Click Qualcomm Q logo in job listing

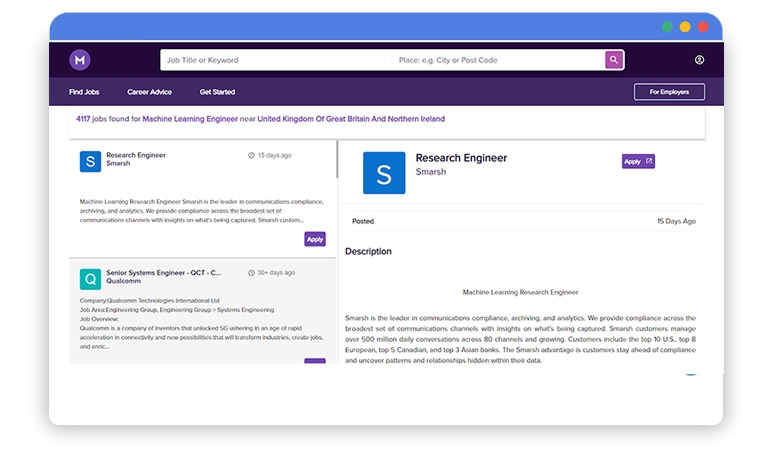pyautogui.click(x=90, y=278)
